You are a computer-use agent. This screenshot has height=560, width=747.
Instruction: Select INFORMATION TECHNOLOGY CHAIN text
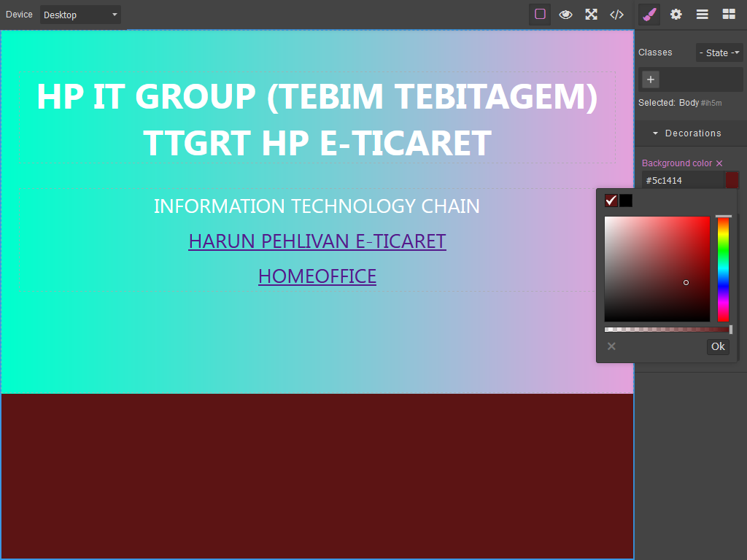click(x=317, y=206)
